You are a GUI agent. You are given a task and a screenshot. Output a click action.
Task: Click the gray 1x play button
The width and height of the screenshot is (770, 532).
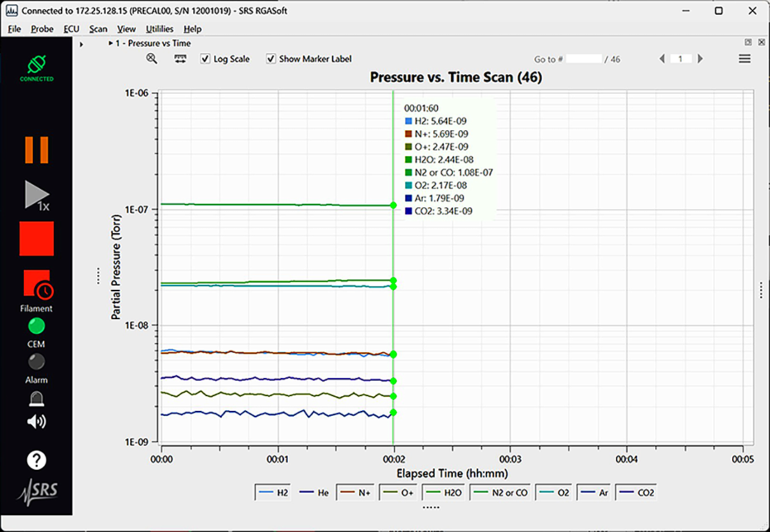(x=37, y=195)
